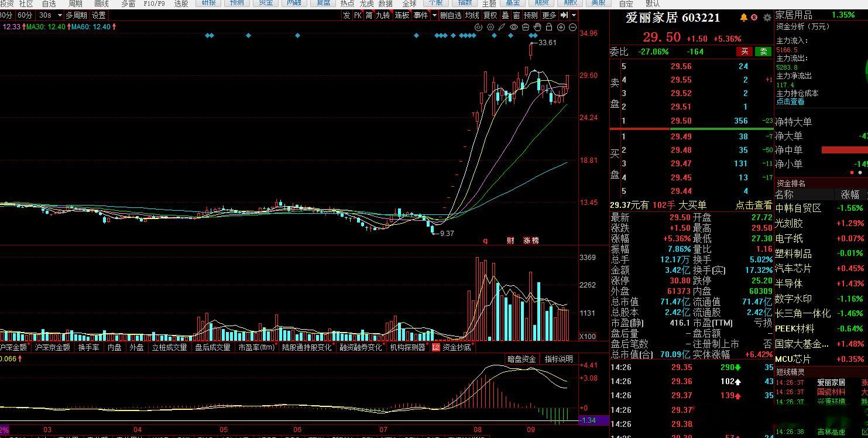Switch to the 60分 period tab
Viewport: 868px width, 438px height.
(25, 15)
